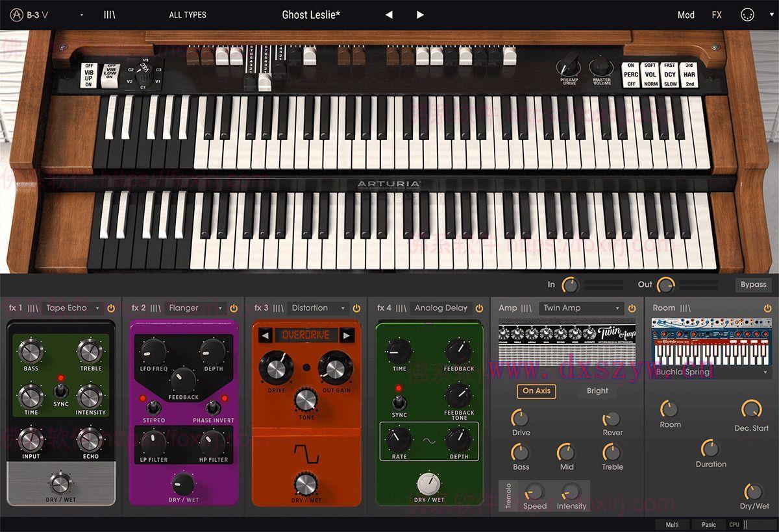Open the Twin Amp model dropdown
Image resolution: width=779 pixels, height=532 pixels.
pos(581,308)
